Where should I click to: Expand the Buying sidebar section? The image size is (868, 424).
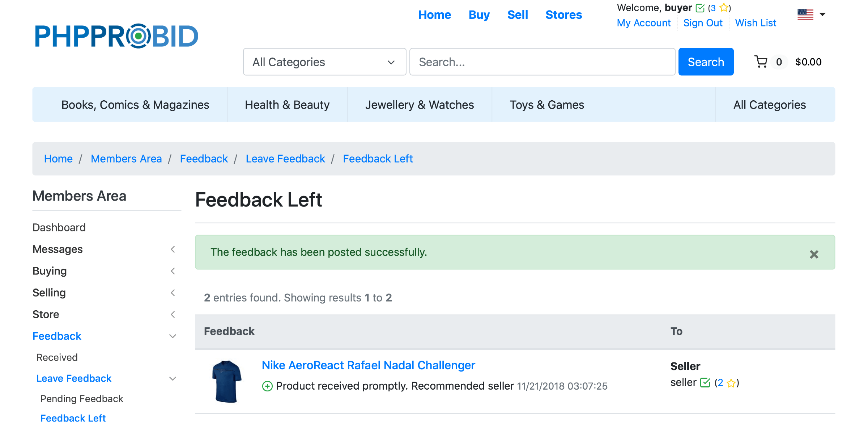point(173,271)
